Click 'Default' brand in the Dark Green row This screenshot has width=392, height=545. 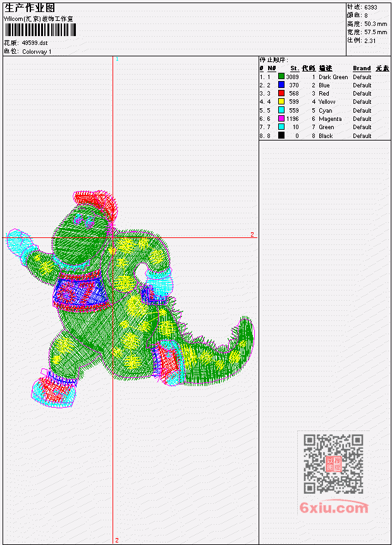coord(362,77)
